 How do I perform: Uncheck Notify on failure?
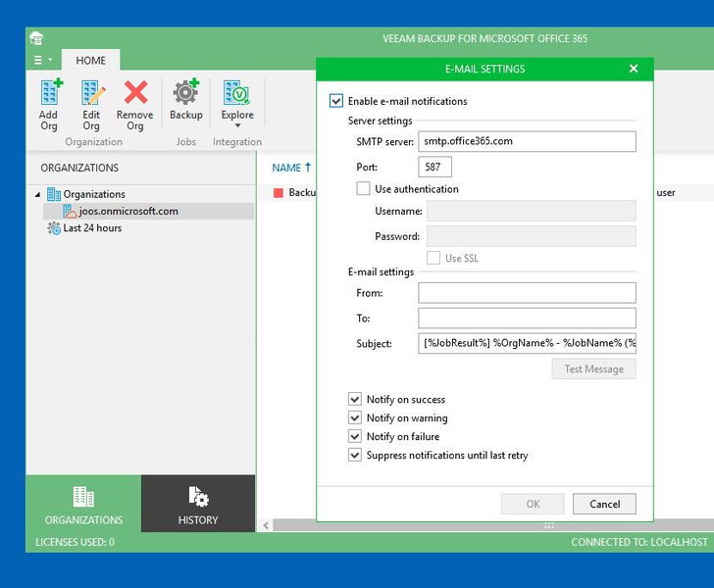[355, 436]
